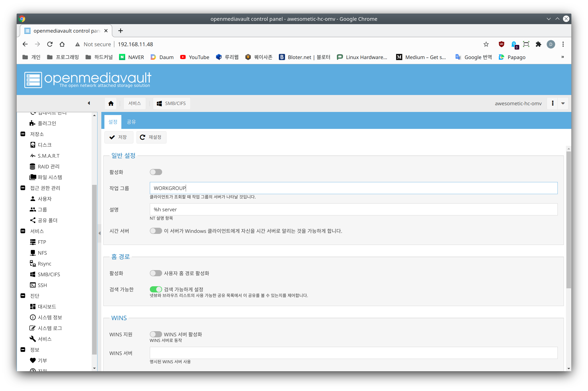Screen dimensions: 588x391
Task: Enable the SMB 활성화 toggle in 일반 설정
Action: tap(156, 172)
